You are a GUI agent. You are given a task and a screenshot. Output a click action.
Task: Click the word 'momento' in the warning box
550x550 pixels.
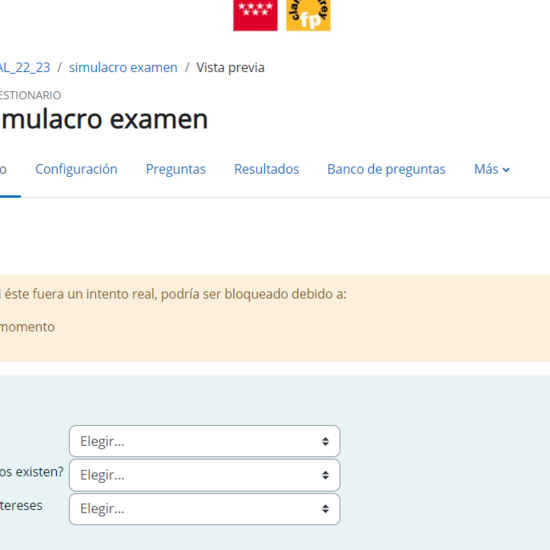pos(27,327)
